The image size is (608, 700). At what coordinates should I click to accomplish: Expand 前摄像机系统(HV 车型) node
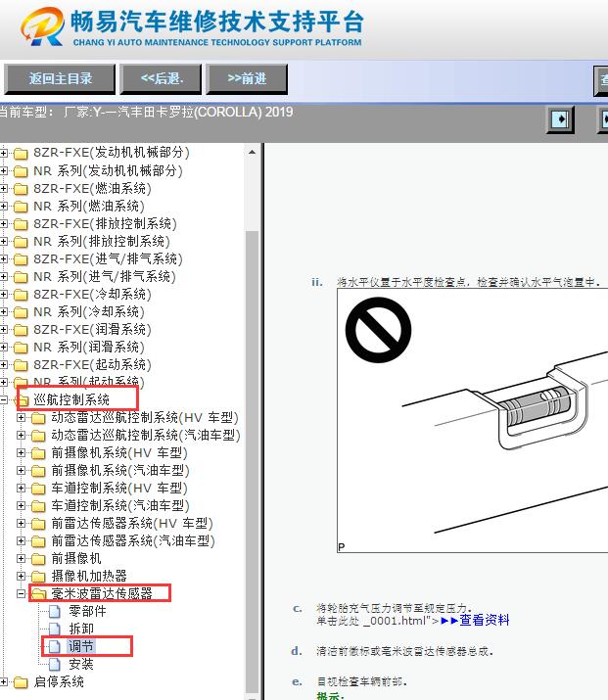point(21,453)
